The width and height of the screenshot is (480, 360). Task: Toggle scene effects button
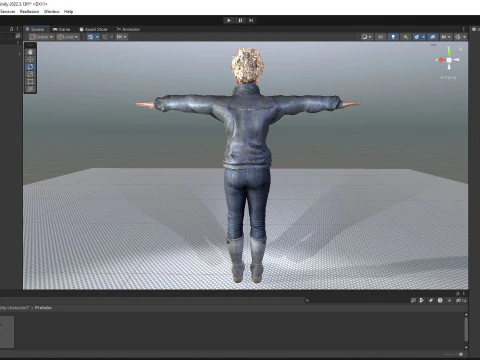(417, 37)
